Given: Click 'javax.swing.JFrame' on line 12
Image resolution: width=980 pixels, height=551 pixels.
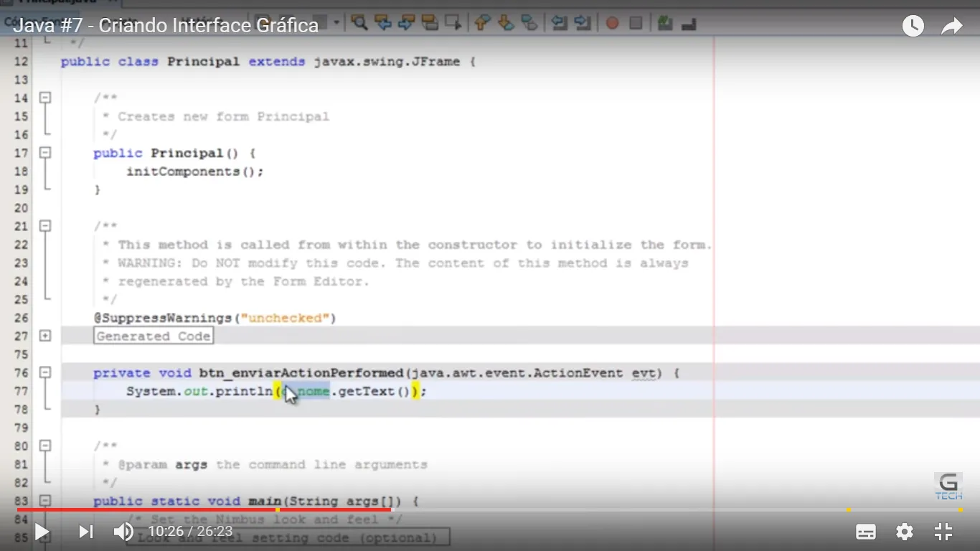Looking at the screenshot, I should [387, 62].
